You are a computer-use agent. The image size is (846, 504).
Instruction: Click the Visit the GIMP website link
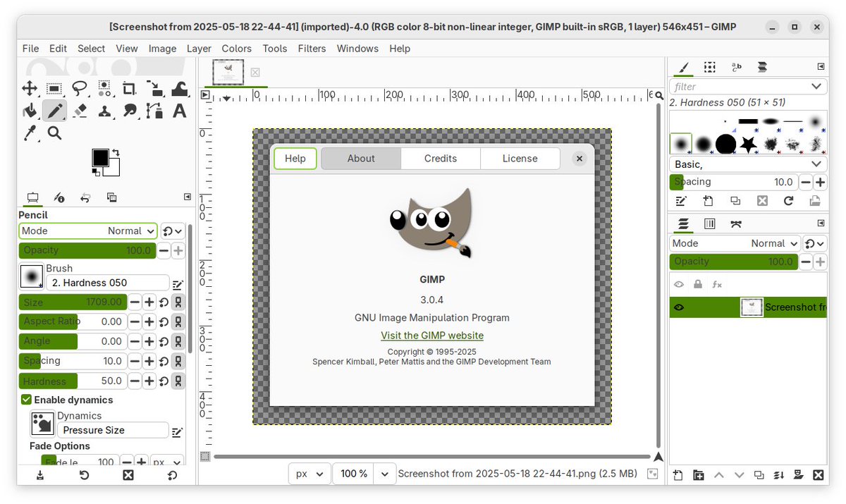click(x=431, y=335)
